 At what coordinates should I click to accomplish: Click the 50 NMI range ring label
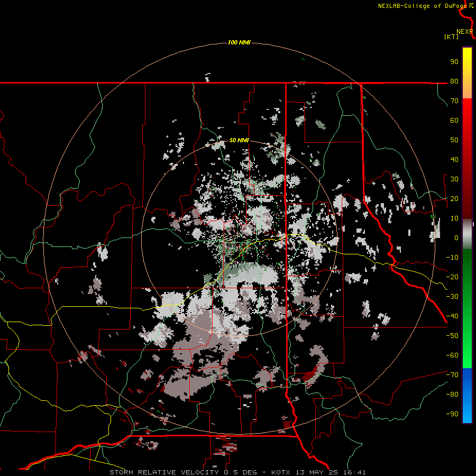239,140
